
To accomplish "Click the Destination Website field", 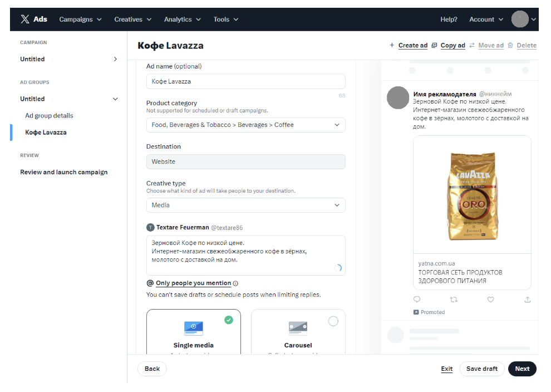I will [245, 161].
